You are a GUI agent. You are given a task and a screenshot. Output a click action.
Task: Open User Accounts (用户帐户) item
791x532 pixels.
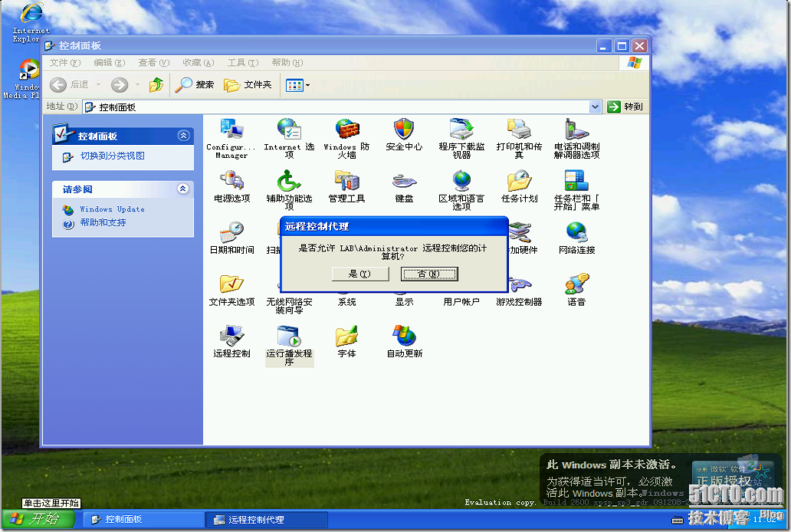(x=461, y=302)
